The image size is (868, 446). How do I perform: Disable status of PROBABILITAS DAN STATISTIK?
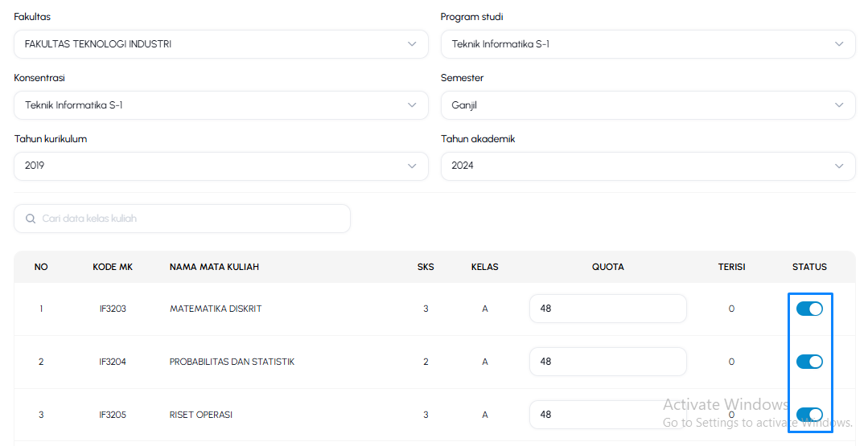click(x=809, y=362)
